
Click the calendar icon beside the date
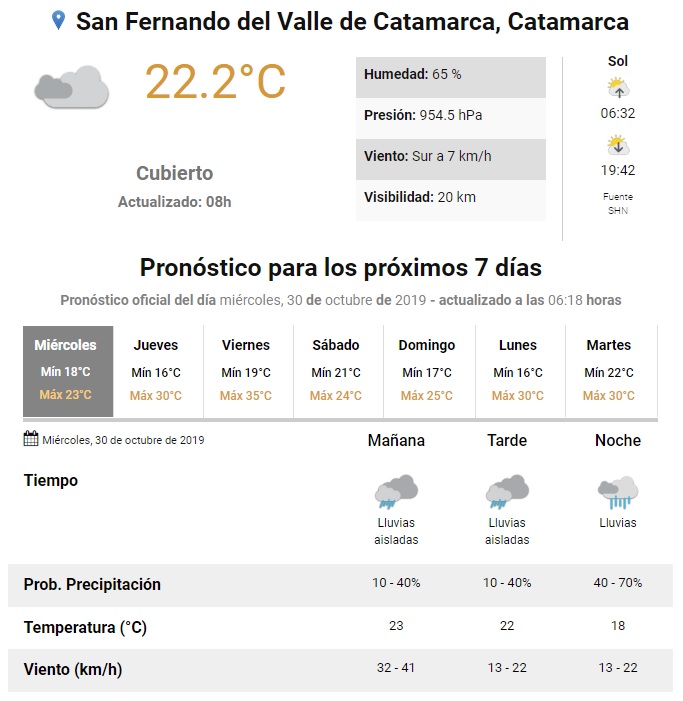31,438
